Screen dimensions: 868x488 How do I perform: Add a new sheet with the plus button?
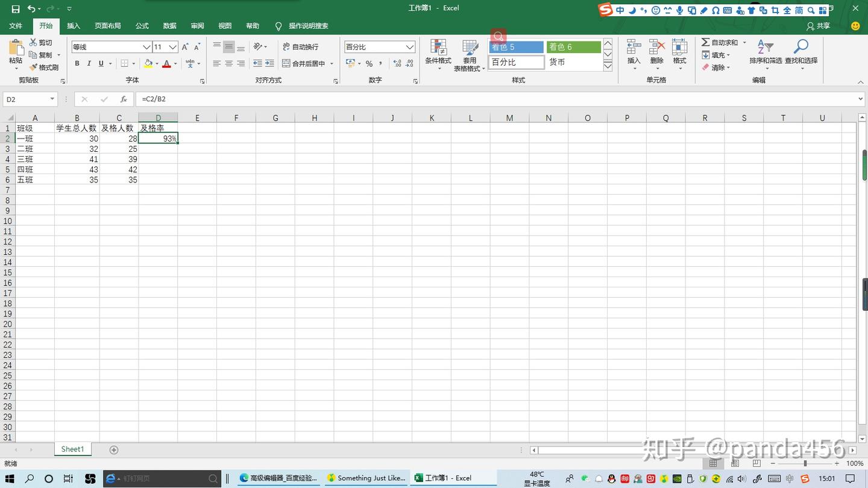[x=114, y=450]
